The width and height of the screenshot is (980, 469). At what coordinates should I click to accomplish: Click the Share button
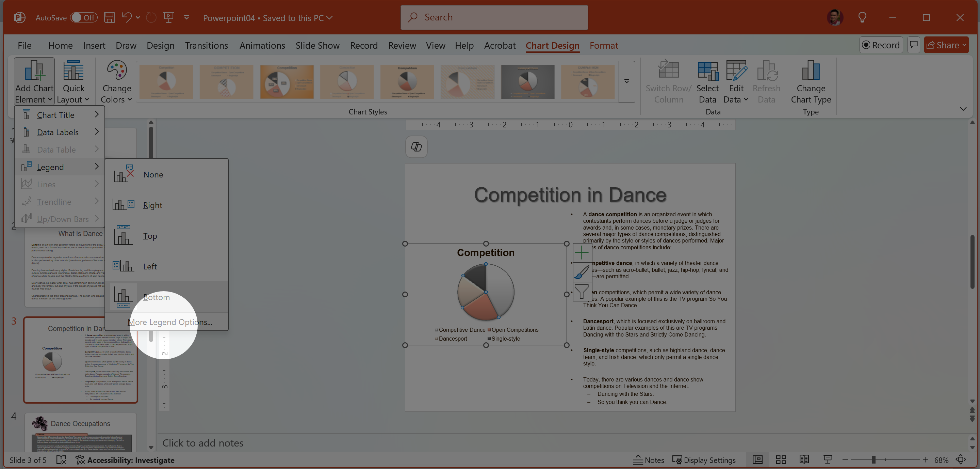945,45
